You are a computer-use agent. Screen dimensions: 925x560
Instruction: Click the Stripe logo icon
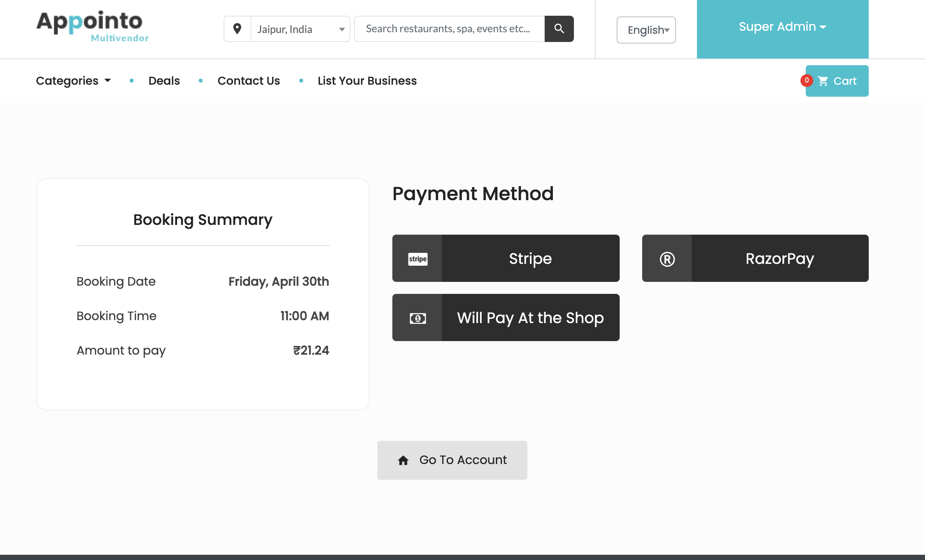click(x=417, y=259)
